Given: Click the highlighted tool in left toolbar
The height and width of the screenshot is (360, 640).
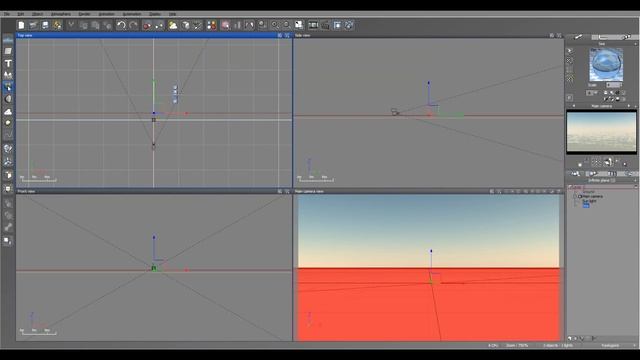Looking at the screenshot, I should [x=8, y=87].
